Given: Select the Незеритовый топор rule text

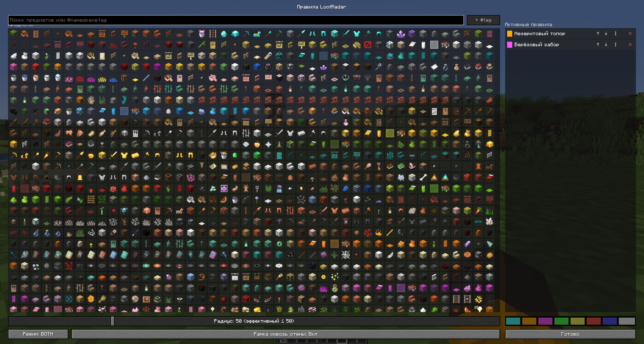Looking at the screenshot, I should 540,33.
